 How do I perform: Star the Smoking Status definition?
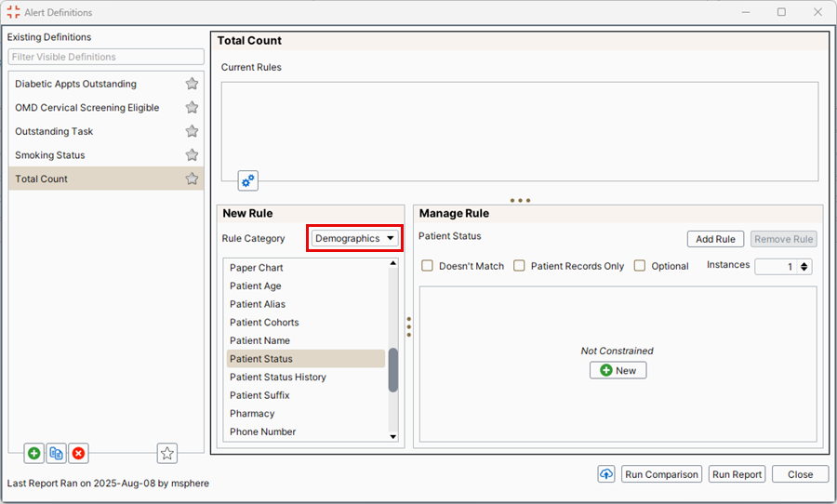(192, 155)
